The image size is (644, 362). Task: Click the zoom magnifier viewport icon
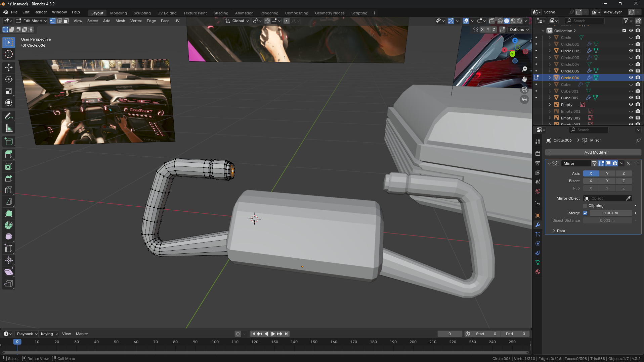pyautogui.click(x=524, y=69)
